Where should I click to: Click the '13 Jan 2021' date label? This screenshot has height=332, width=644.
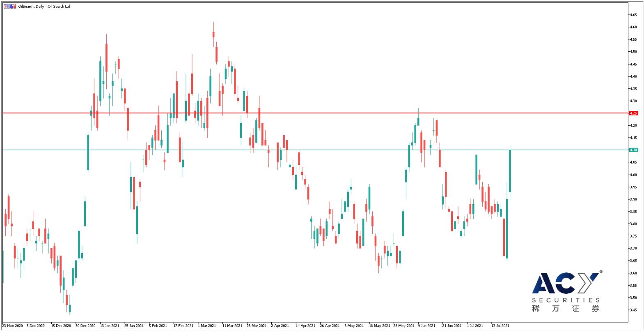point(110,326)
